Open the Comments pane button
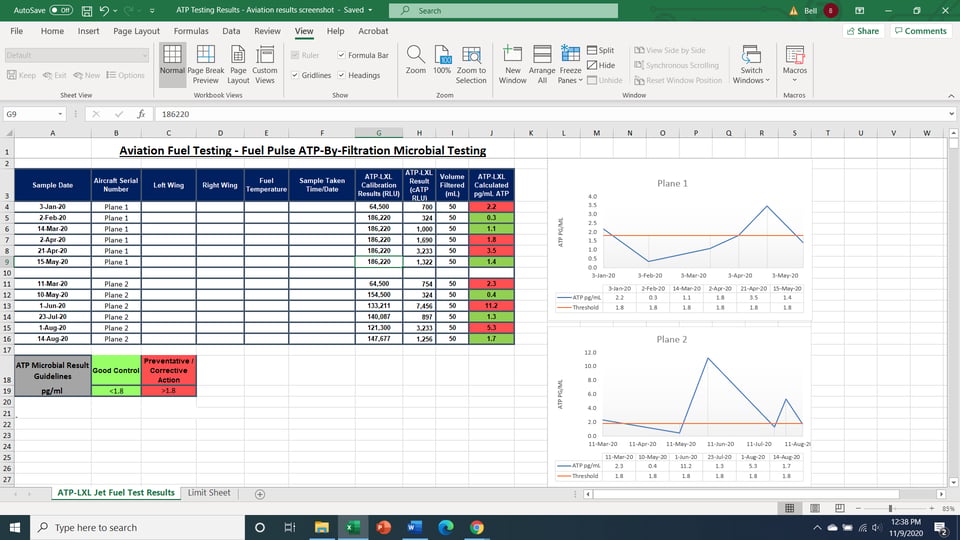 pyautogui.click(x=921, y=31)
